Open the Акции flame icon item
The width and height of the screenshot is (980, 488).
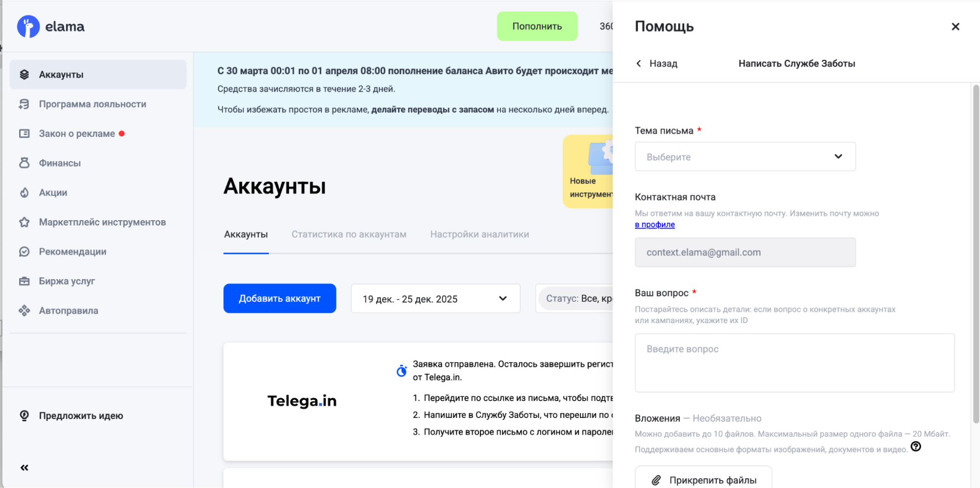25,192
